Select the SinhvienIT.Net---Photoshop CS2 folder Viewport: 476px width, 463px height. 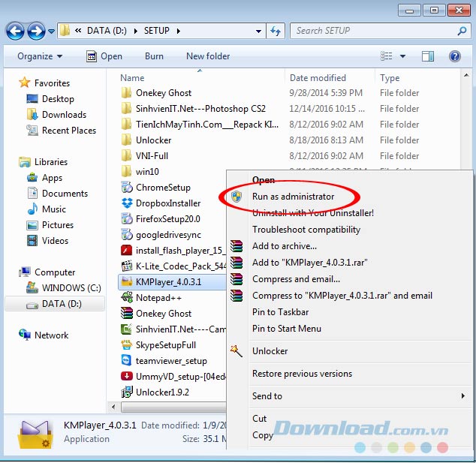click(200, 109)
